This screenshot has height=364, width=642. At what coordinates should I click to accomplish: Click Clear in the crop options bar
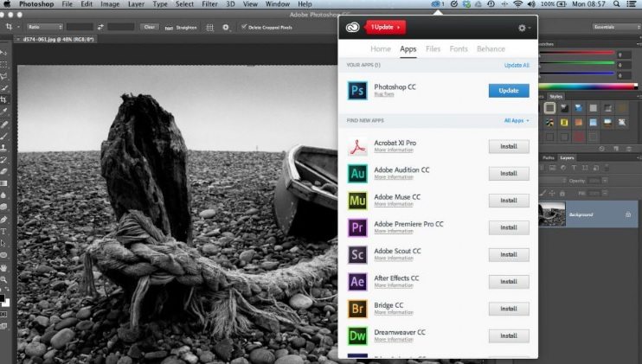pyautogui.click(x=149, y=27)
